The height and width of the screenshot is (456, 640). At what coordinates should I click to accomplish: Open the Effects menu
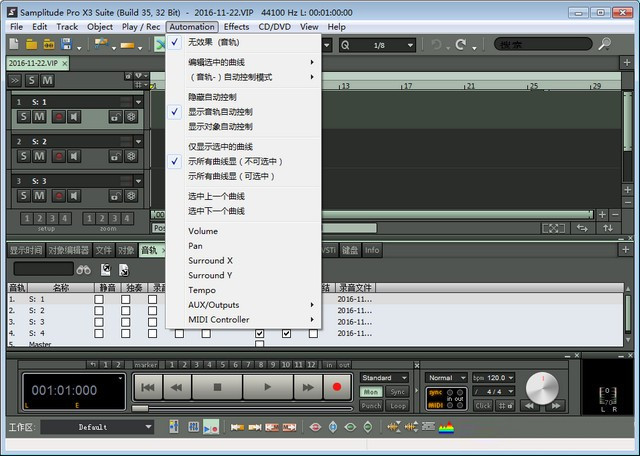[236, 27]
